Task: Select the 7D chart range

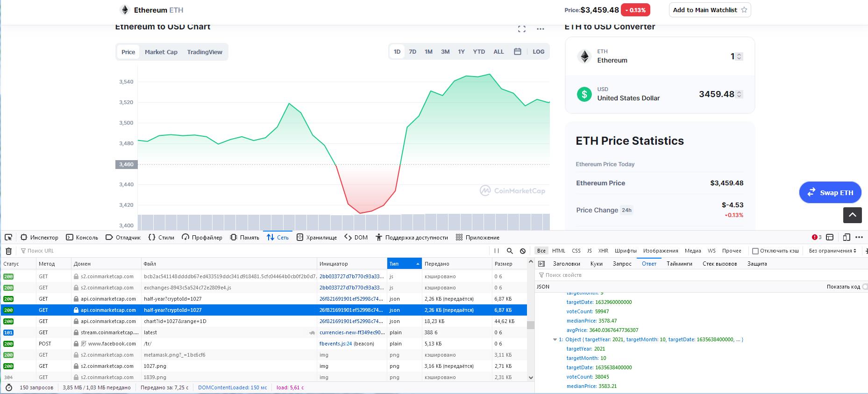Action: pyautogui.click(x=413, y=52)
